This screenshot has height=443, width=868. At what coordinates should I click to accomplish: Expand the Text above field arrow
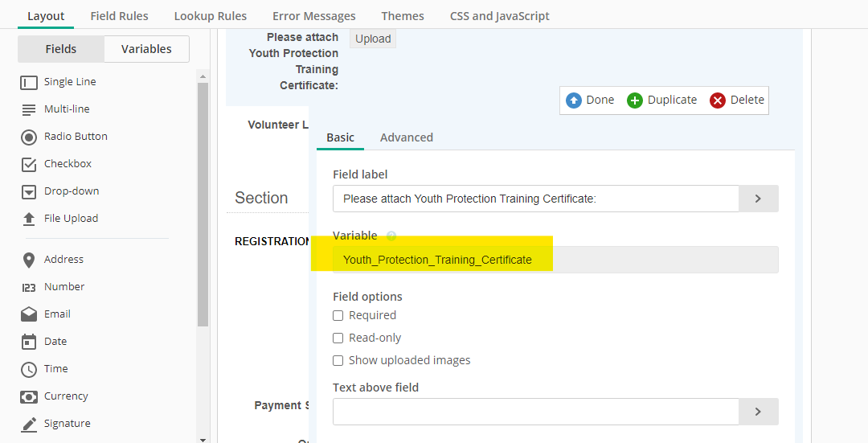[x=758, y=412]
